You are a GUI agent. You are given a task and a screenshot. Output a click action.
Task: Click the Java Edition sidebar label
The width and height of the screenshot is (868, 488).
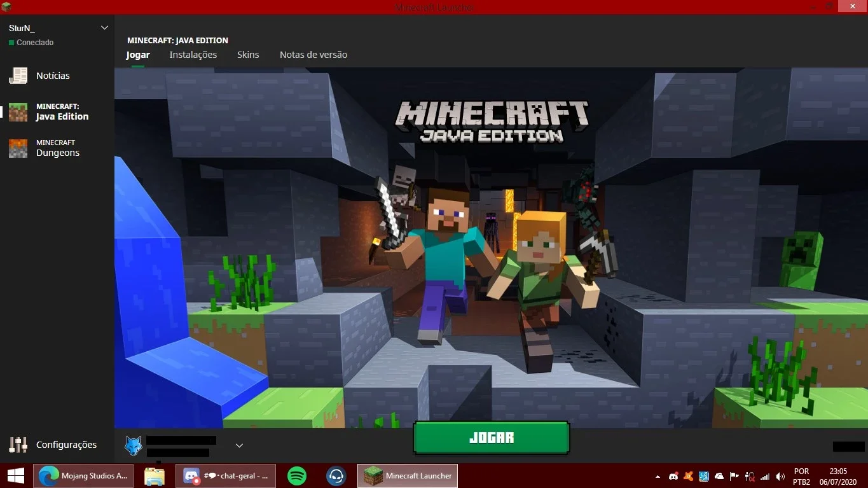coord(62,112)
